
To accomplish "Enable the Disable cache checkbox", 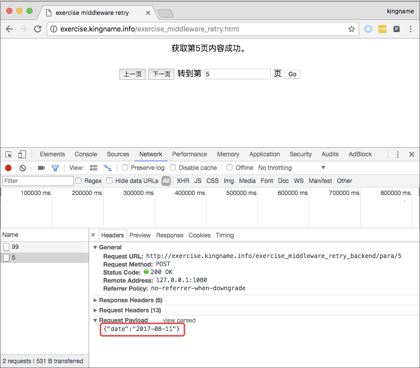I will click(x=173, y=167).
